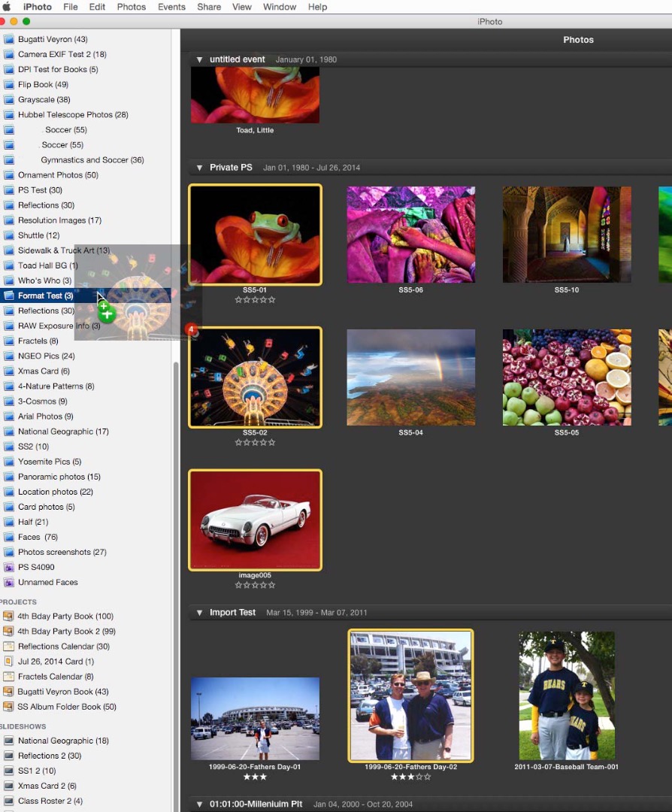Image resolution: width=672 pixels, height=812 pixels.
Task: Click the Ornament Photos album icon
Action: click(x=9, y=175)
